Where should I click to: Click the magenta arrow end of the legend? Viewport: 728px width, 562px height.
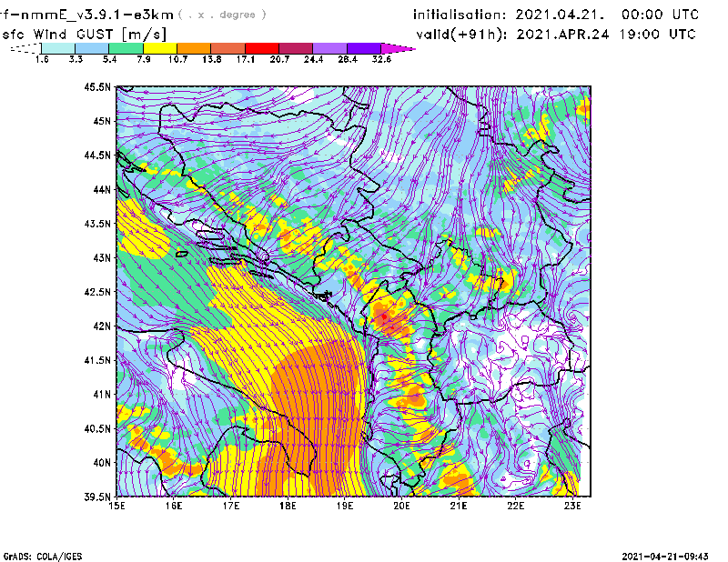[398, 48]
